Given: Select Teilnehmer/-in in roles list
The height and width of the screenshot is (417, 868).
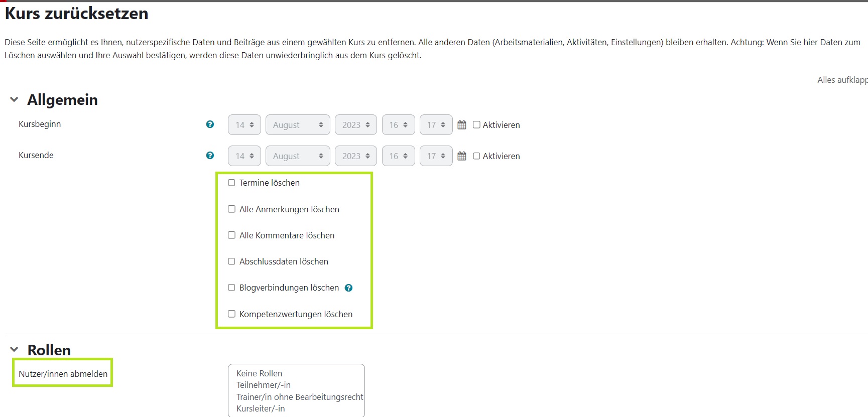Looking at the screenshot, I should click(x=264, y=385).
